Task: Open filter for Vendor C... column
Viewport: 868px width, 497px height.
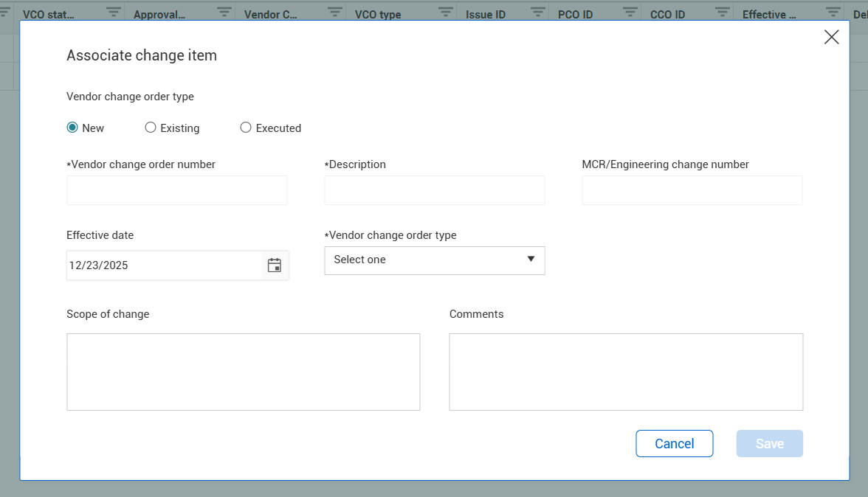Action: [x=335, y=13]
